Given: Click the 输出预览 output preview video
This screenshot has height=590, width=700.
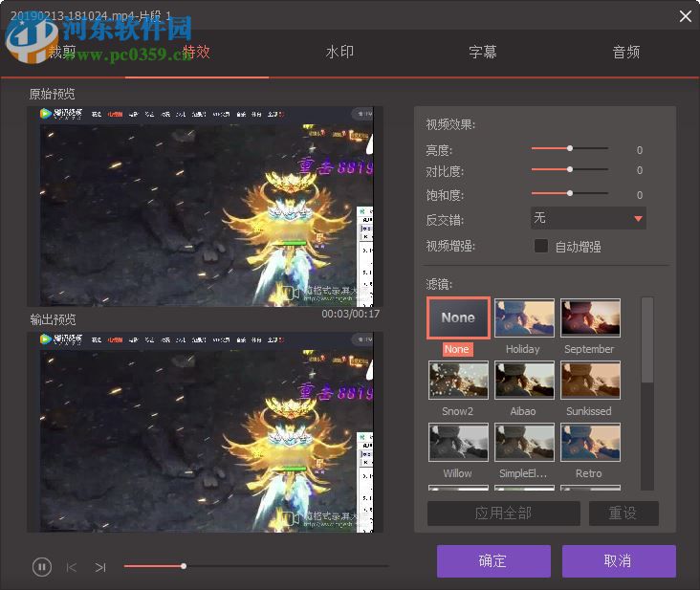Looking at the screenshot, I should click(x=205, y=431).
